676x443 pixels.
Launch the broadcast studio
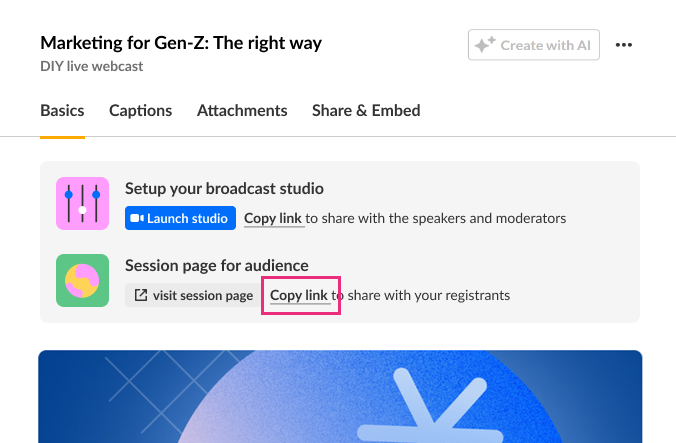click(x=181, y=218)
